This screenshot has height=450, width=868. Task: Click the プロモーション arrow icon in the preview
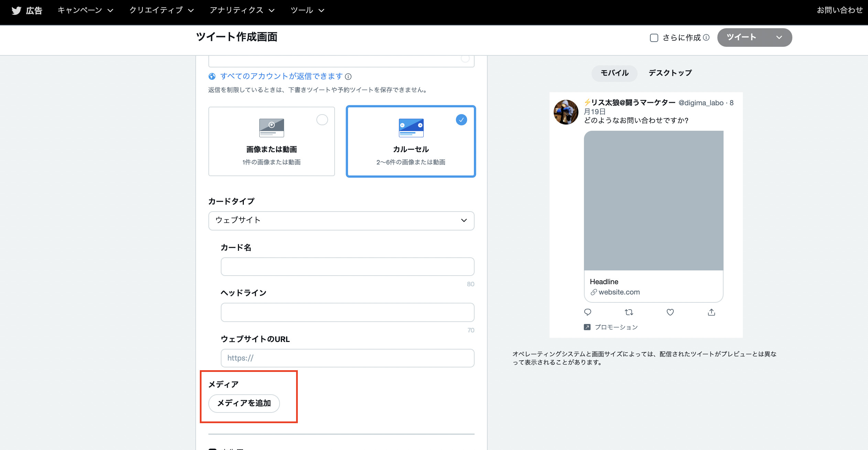pyautogui.click(x=587, y=327)
